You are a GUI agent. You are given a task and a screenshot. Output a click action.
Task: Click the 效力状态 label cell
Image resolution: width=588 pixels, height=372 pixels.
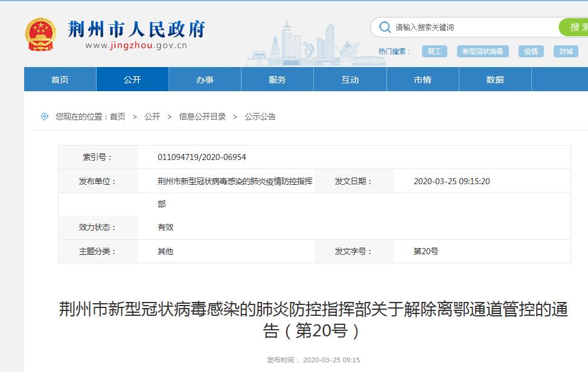(x=98, y=227)
